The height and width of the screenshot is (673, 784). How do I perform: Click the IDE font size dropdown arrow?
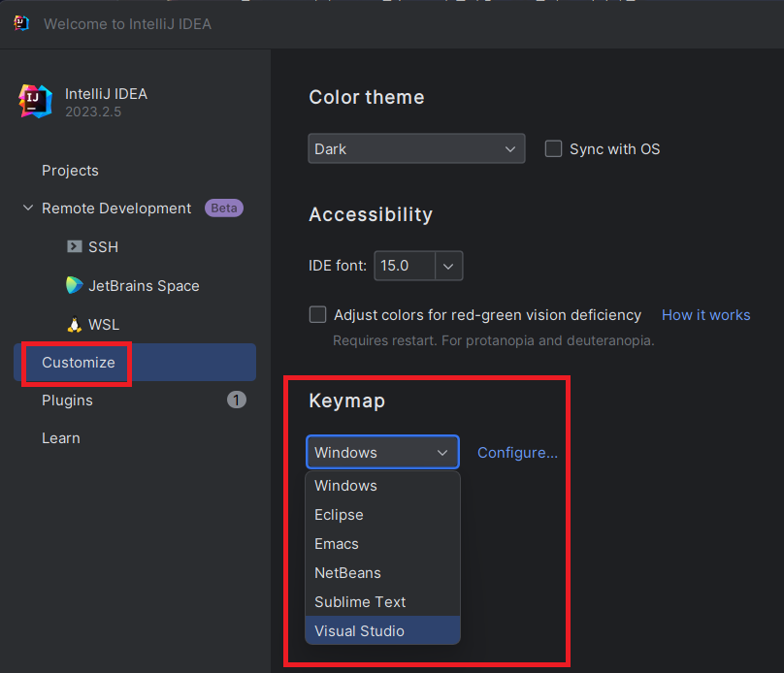[x=448, y=266]
